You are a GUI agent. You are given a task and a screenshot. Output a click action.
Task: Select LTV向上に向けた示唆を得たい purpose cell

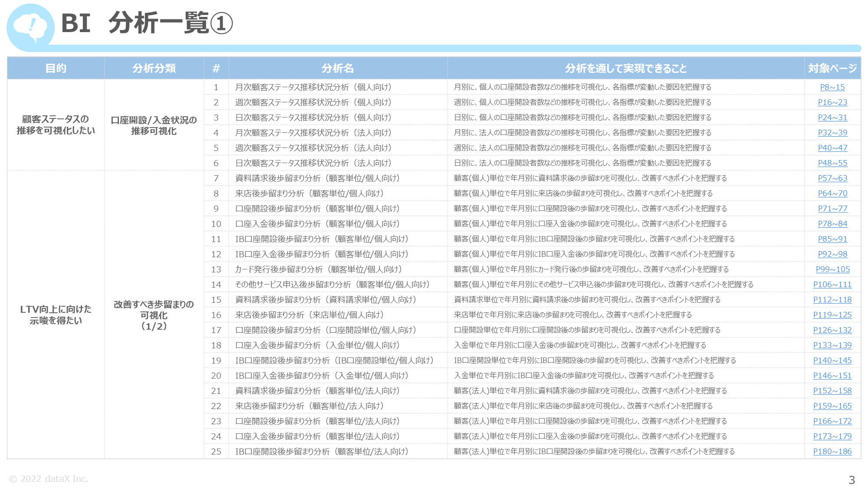pyautogui.click(x=56, y=314)
